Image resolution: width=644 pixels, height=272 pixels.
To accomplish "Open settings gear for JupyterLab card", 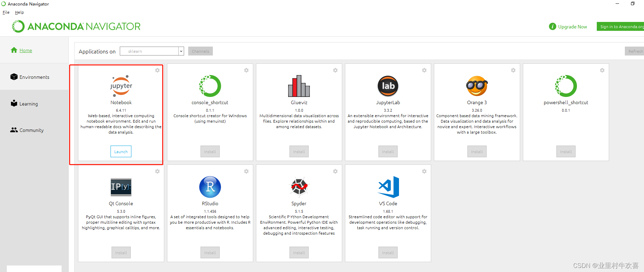I will coord(424,70).
